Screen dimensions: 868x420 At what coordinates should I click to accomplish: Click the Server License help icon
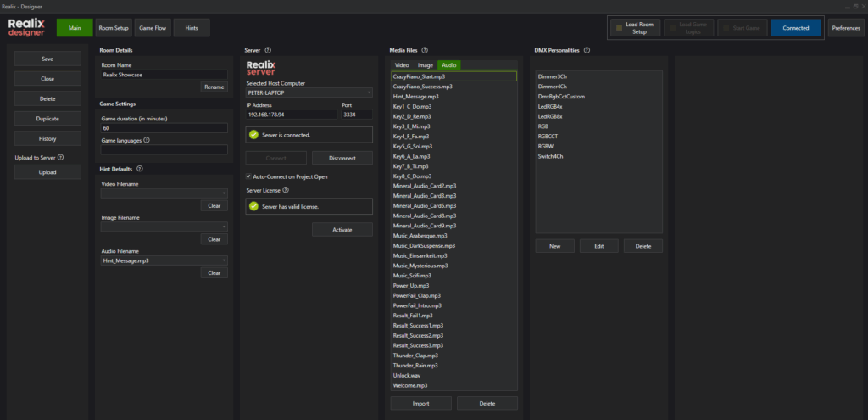point(286,190)
